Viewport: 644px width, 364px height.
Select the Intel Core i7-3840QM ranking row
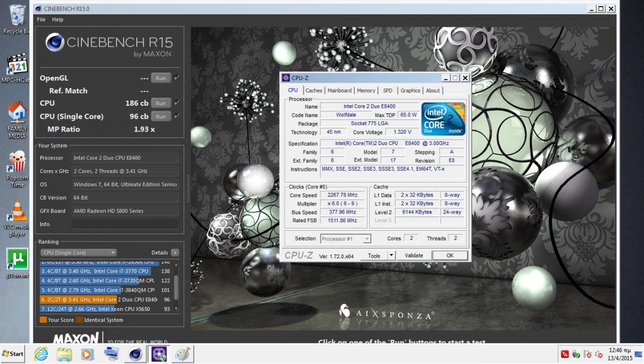point(106,290)
